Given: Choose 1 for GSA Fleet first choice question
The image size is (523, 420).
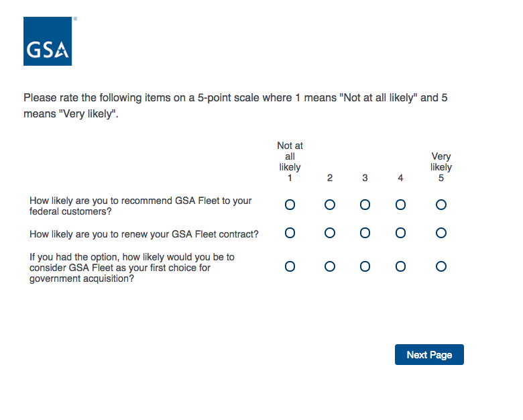Looking at the screenshot, I should click(x=290, y=266).
